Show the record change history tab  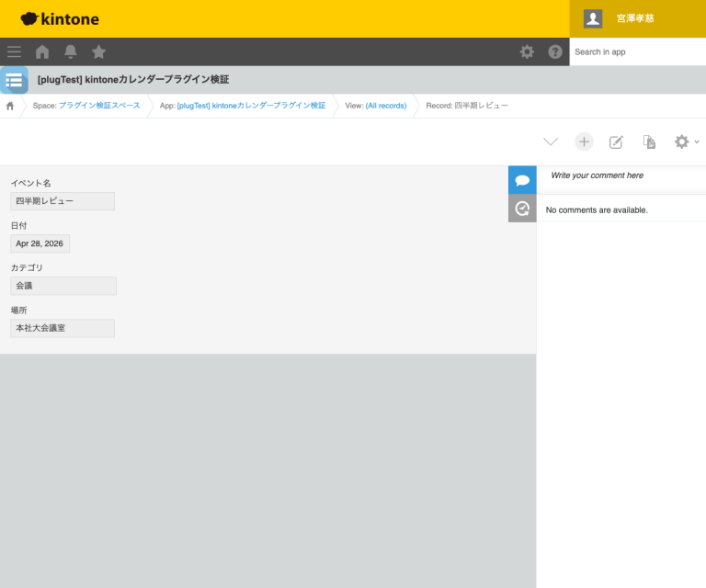point(522,209)
